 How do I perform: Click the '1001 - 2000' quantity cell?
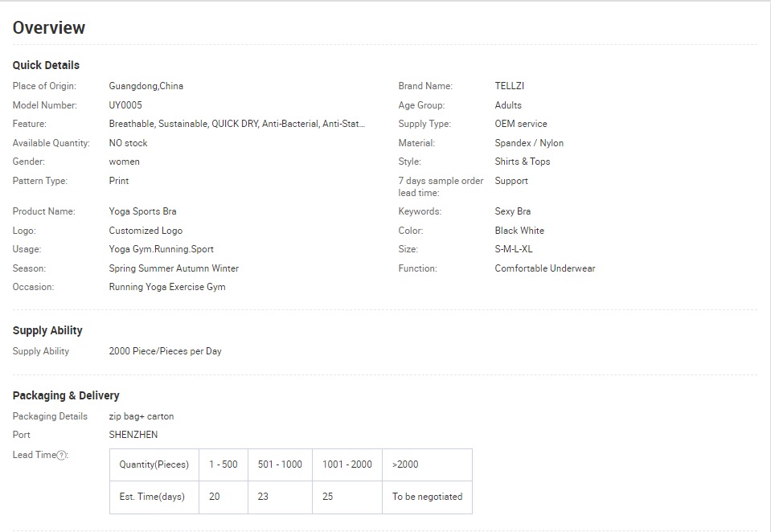click(347, 464)
